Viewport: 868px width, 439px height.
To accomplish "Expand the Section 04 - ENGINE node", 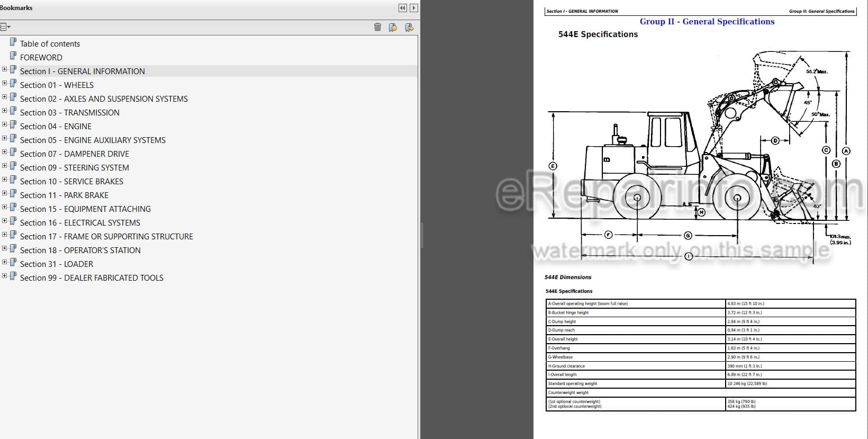I will coord(5,124).
